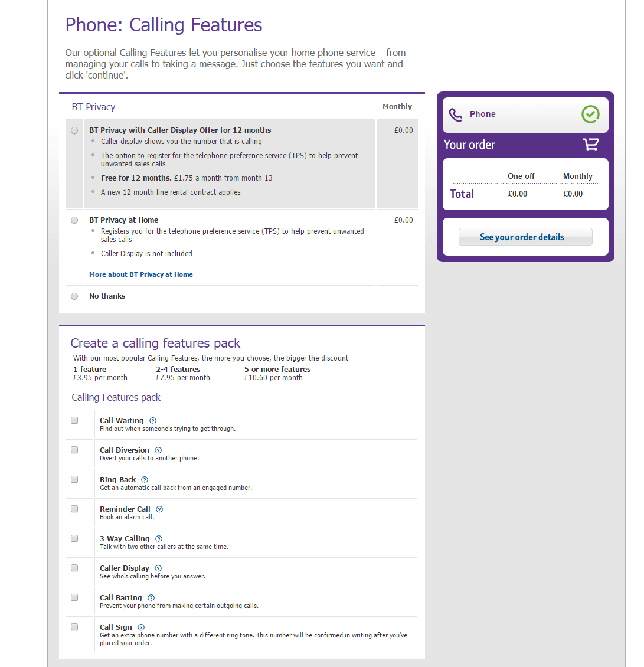Show help for Ring Back

[145, 480]
